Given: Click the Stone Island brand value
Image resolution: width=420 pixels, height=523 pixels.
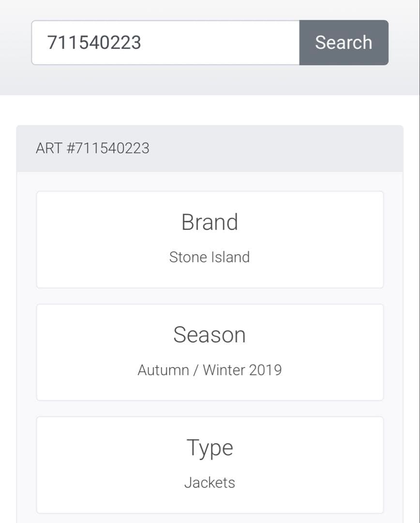Looking at the screenshot, I should point(210,257).
